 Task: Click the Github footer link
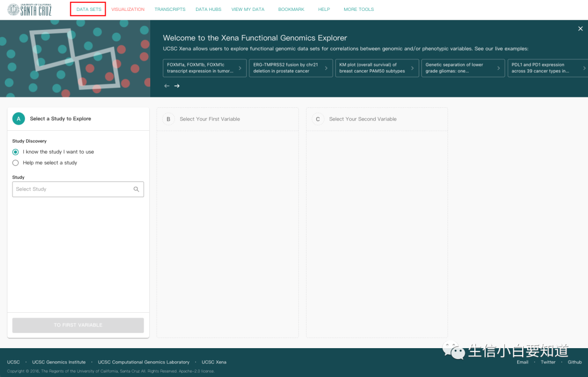click(574, 362)
